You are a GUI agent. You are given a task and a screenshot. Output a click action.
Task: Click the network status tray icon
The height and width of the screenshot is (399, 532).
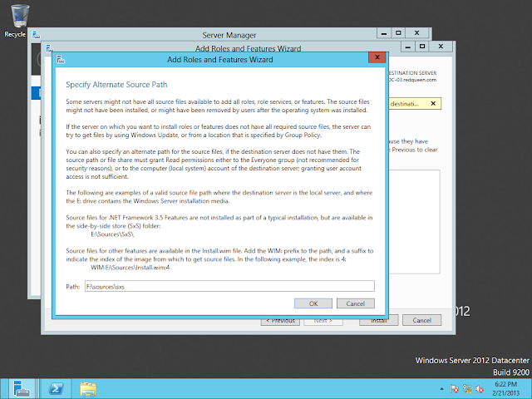(467, 389)
